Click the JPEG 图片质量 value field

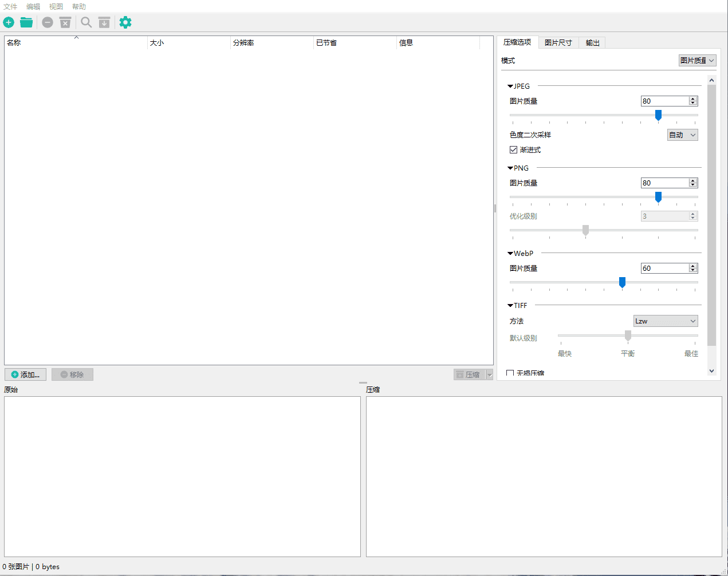[x=664, y=101]
